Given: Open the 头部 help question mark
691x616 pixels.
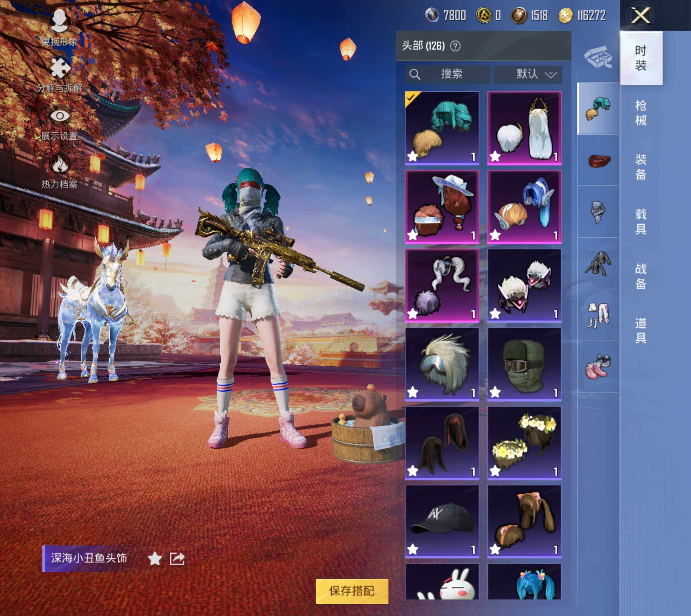Looking at the screenshot, I should (455, 46).
